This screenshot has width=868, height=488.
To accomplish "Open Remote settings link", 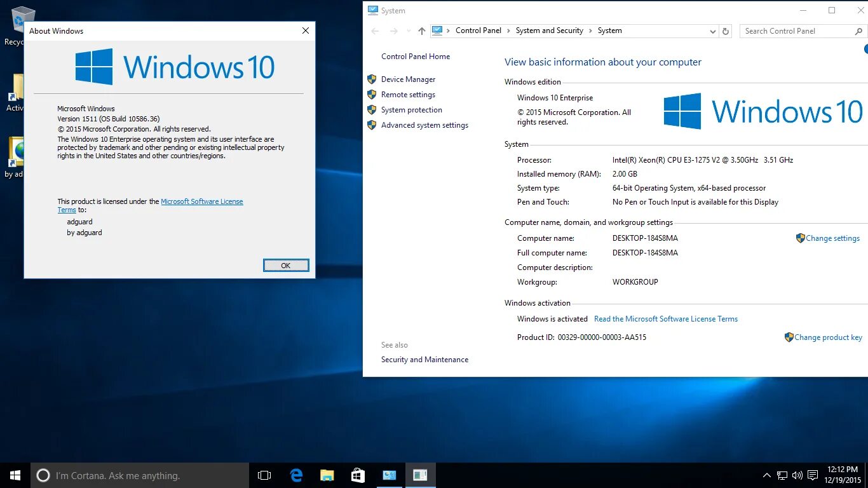I will coord(409,95).
